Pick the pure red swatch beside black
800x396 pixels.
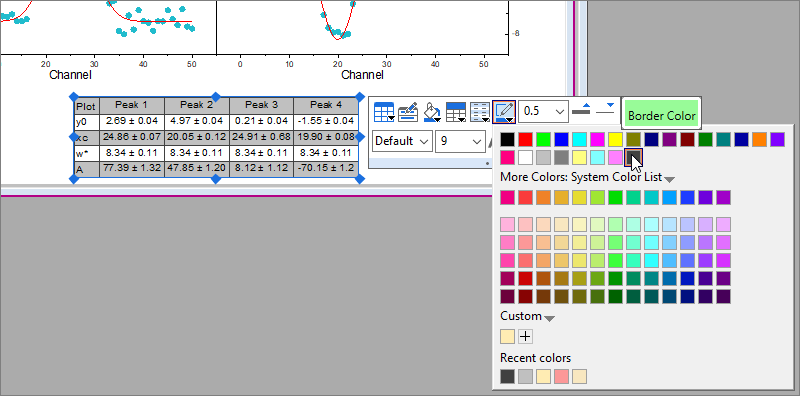(x=526, y=139)
